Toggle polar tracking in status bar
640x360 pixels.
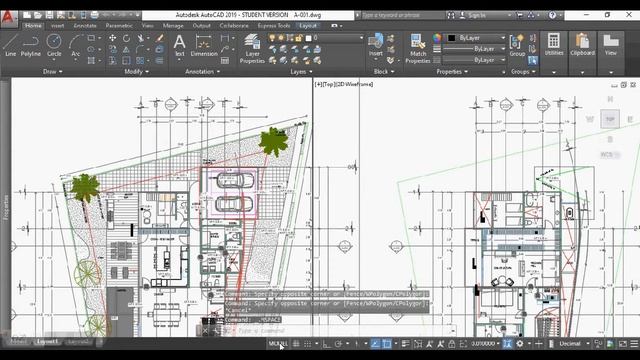pos(338,344)
